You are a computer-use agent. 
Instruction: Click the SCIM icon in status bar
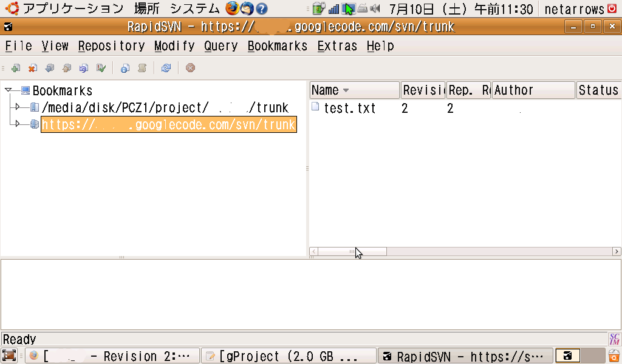(614, 339)
